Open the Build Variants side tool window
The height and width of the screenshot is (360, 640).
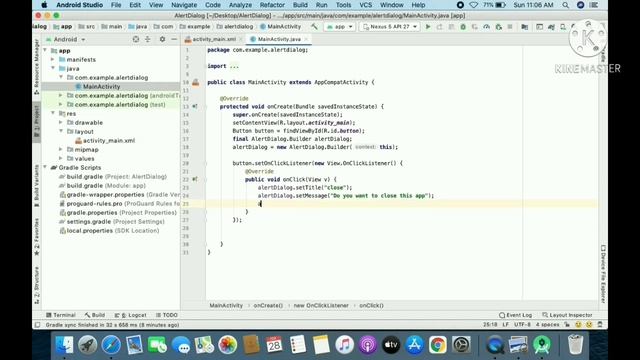pos(37,186)
